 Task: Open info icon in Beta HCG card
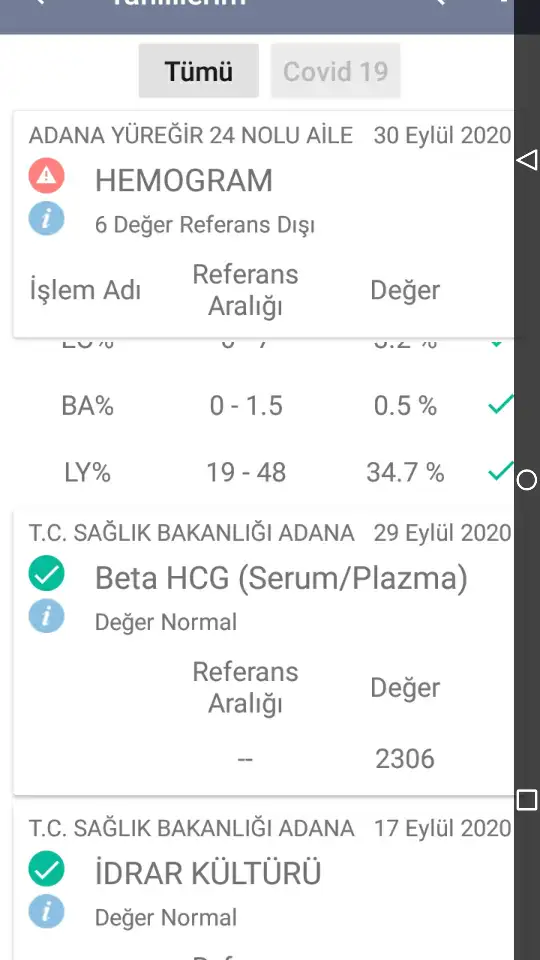[47, 617]
